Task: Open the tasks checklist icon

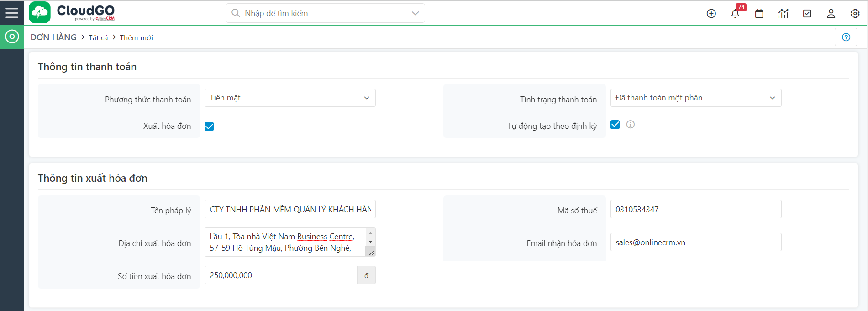Action: 807,14
